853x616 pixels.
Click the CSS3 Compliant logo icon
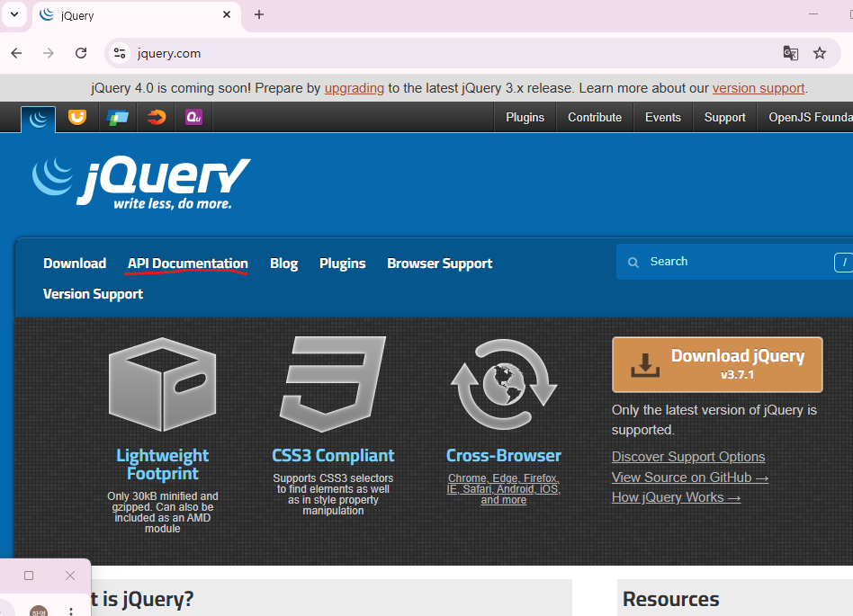tap(333, 384)
